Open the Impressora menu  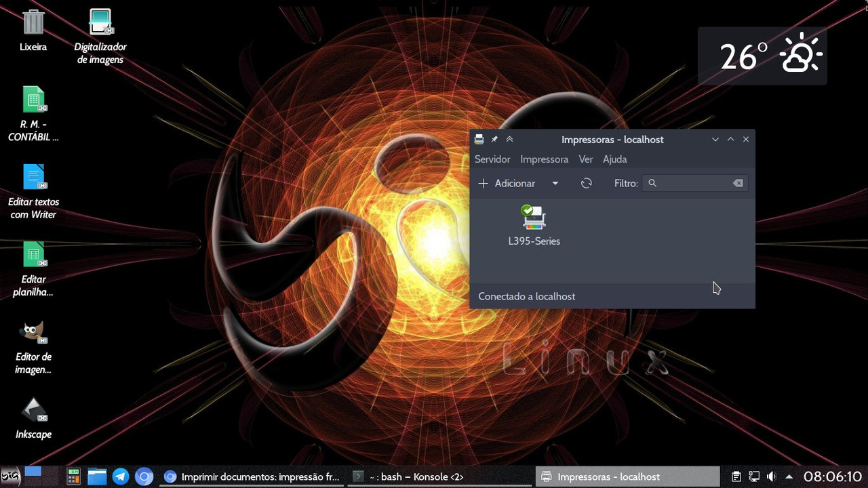point(544,159)
